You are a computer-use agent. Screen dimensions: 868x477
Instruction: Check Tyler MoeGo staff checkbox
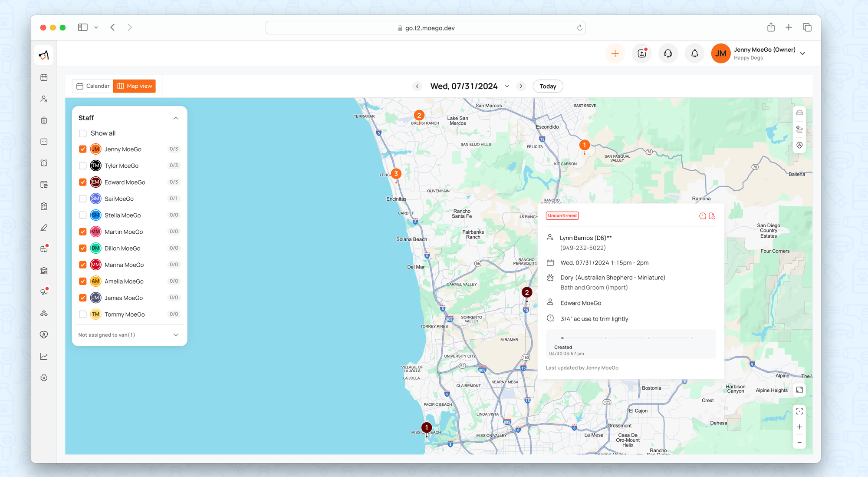click(83, 166)
